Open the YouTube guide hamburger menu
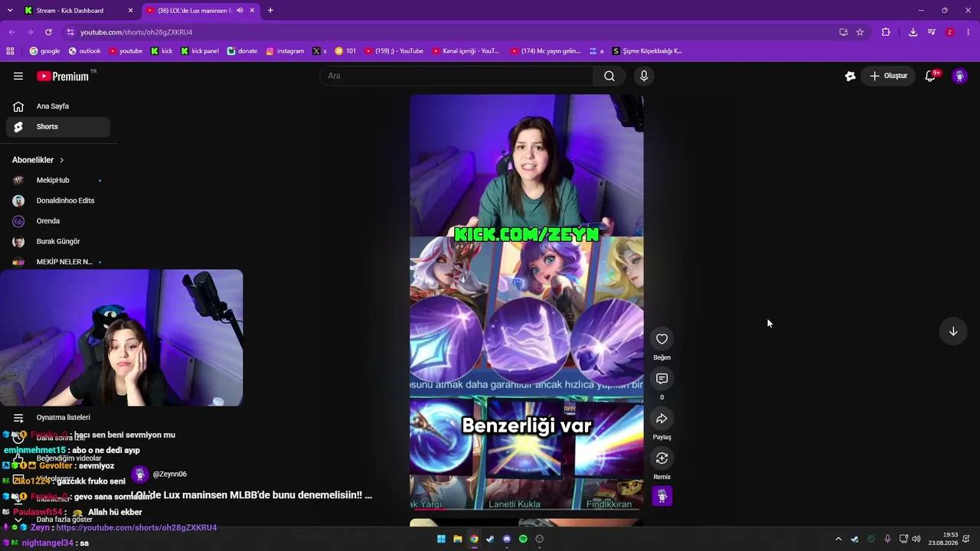The height and width of the screenshot is (551, 980). click(18, 76)
